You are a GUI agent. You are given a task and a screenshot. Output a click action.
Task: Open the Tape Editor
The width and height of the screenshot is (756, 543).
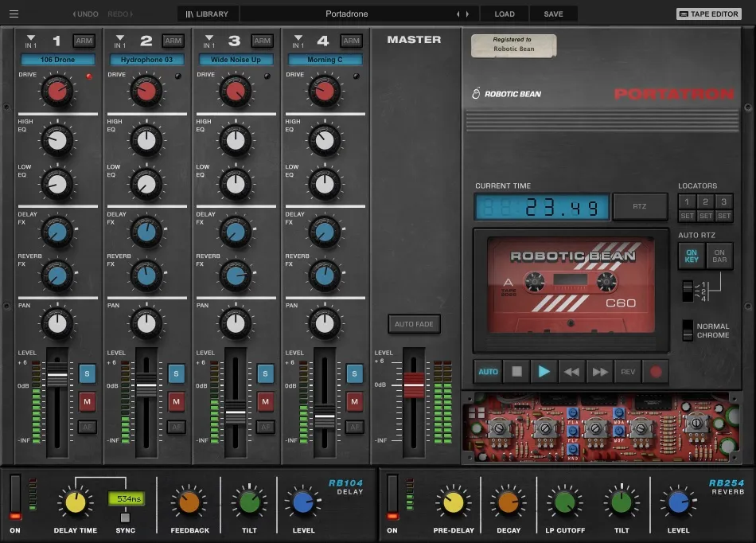click(x=709, y=14)
